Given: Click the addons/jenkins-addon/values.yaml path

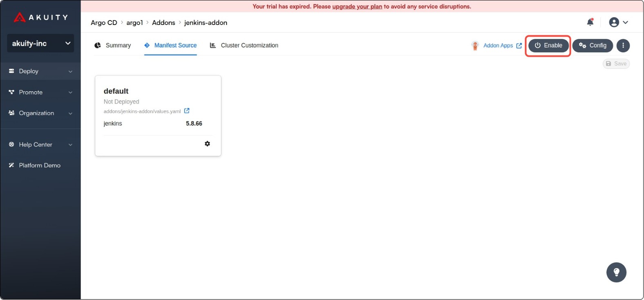Looking at the screenshot, I should tap(142, 111).
